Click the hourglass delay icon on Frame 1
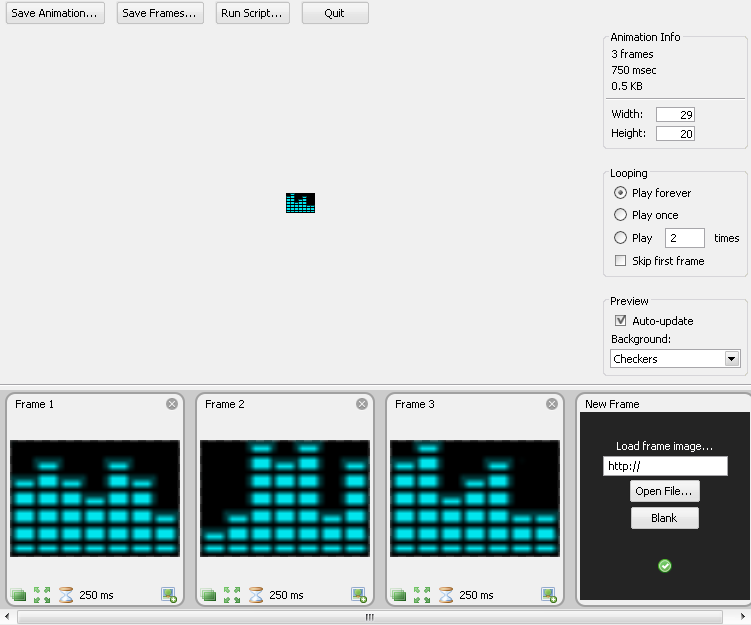751x625 pixels. [x=66, y=595]
